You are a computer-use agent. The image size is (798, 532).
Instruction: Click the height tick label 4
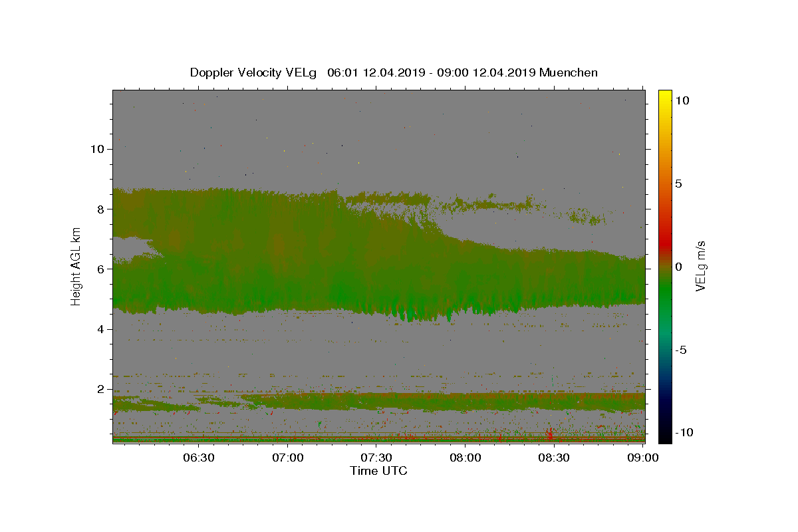(x=100, y=329)
